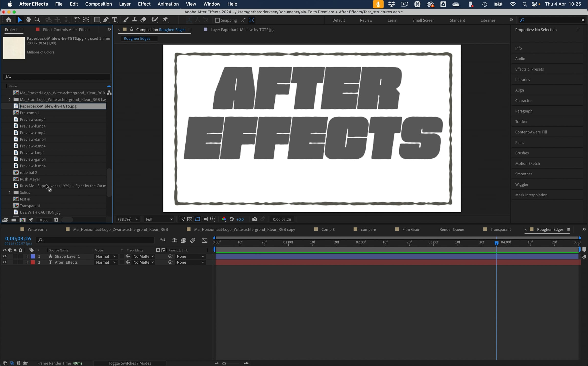
Task: Select the Rotation tool
Action: click(x=77, y=20)
